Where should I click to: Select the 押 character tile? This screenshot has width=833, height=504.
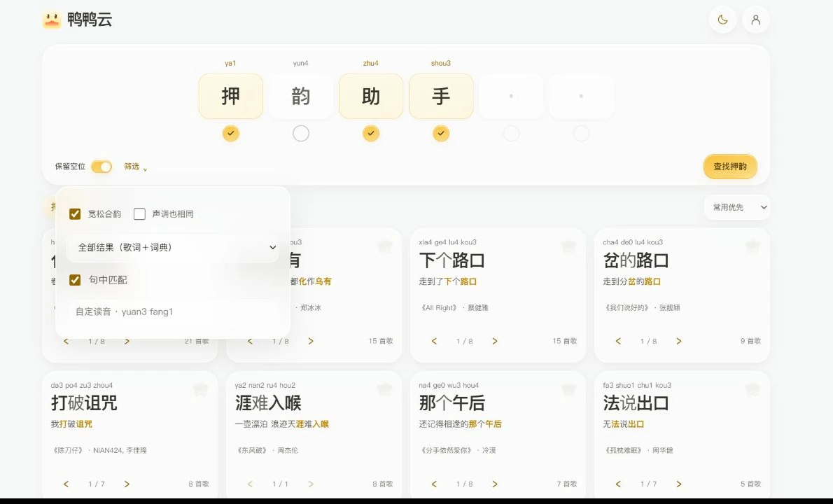[x=230, y=96]
